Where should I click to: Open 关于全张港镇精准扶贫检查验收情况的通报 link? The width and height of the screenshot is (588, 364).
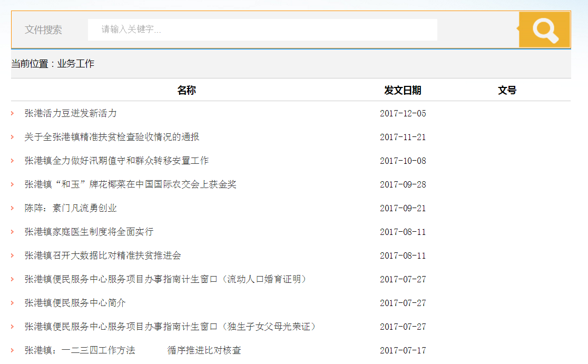112,137
